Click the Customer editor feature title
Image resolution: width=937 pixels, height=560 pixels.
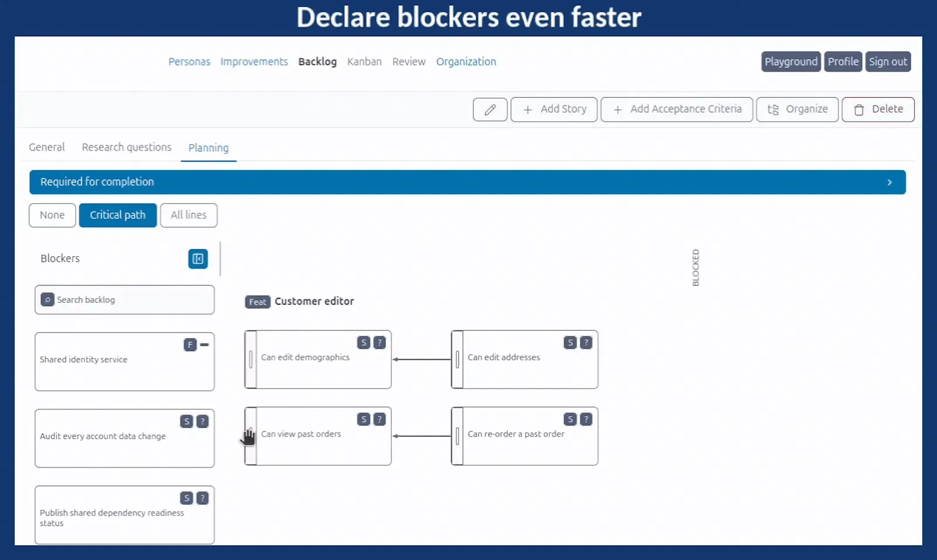pos(314,301)
